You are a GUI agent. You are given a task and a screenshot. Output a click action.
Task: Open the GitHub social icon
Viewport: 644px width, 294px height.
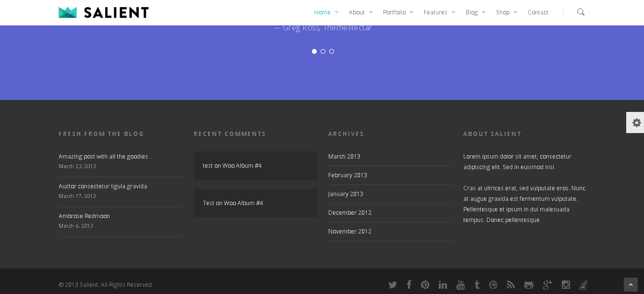point(529,285)
